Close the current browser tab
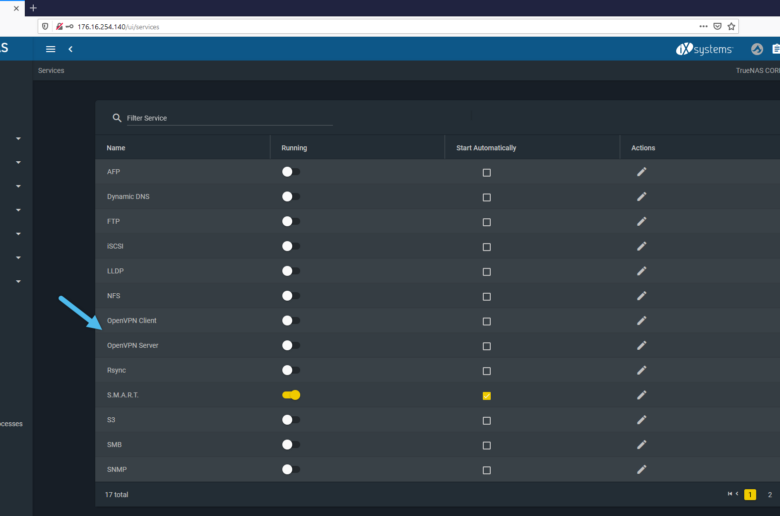780x516 pixels. [16, 8]
